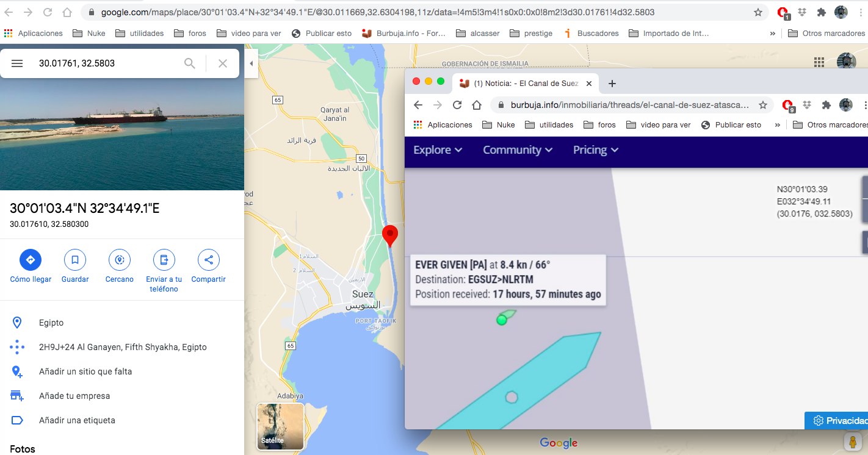Share the location with Compartir
The image size is (868, 455).
208,260
